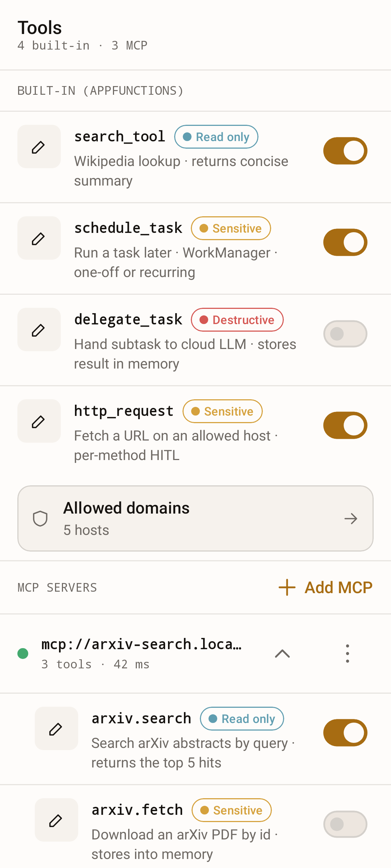Select the http_request name text

pos(124,411)
